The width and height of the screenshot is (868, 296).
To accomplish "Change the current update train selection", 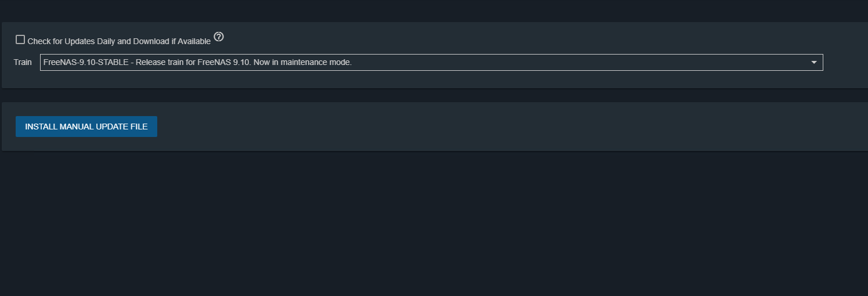I will 431,62.
